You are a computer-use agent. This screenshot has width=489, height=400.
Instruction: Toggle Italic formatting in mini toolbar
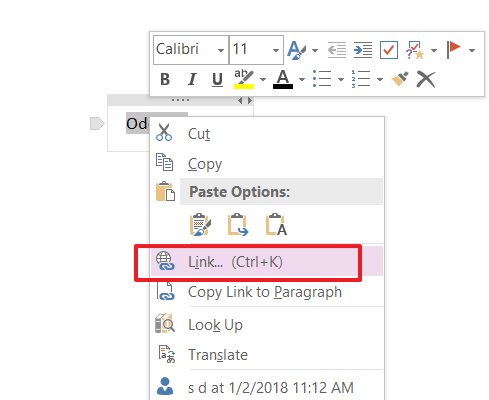point(191,79)
